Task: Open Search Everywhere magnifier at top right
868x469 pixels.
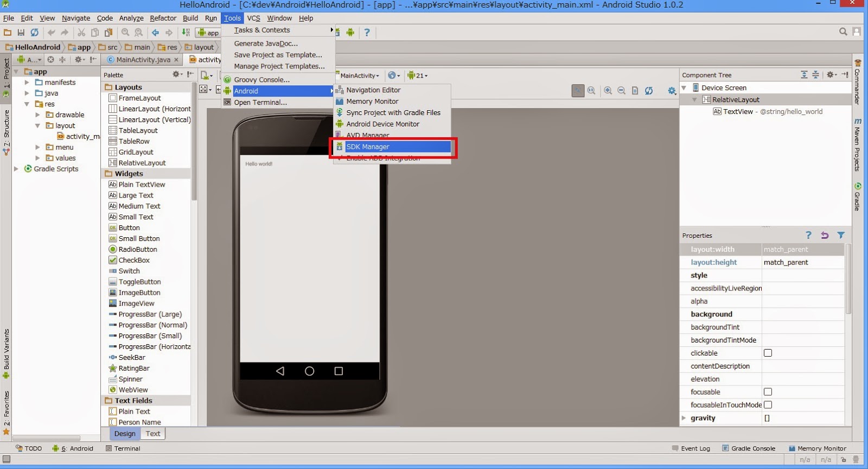Action: [x=843, y=32]
